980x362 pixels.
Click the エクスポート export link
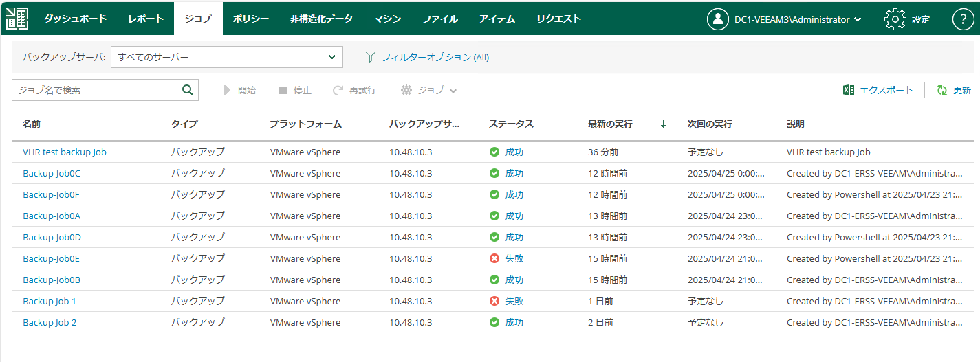(x=886, y=90)
